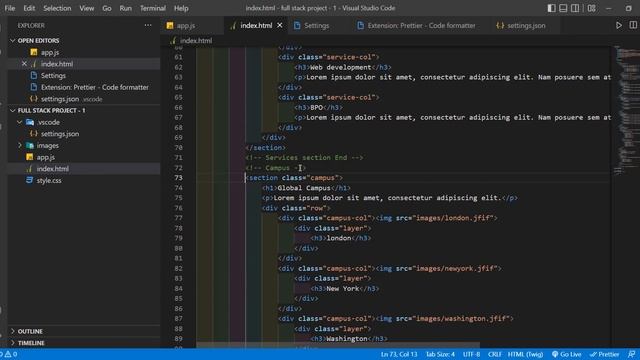Close the index.html editor tab
640x360 pixels.
280,25
